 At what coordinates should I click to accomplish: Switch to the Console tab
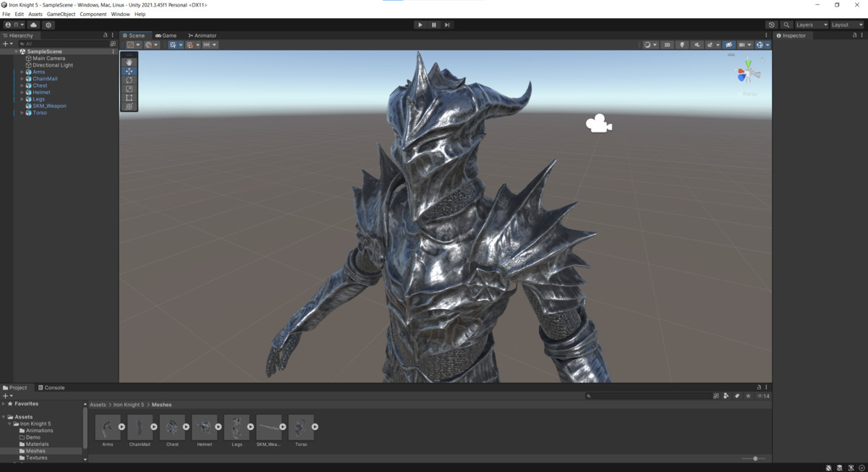pos(51,387)
